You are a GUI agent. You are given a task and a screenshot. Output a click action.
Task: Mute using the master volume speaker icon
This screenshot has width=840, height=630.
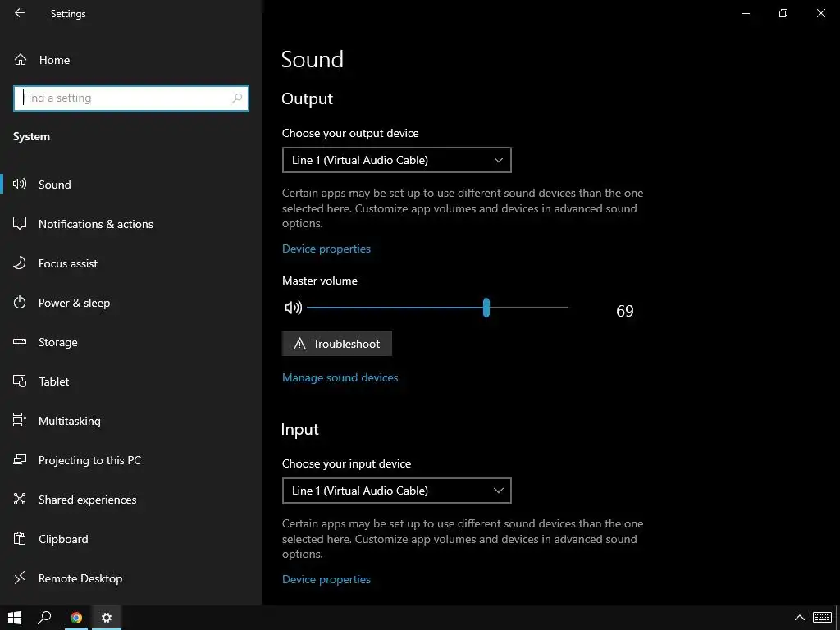pos(293,308)
